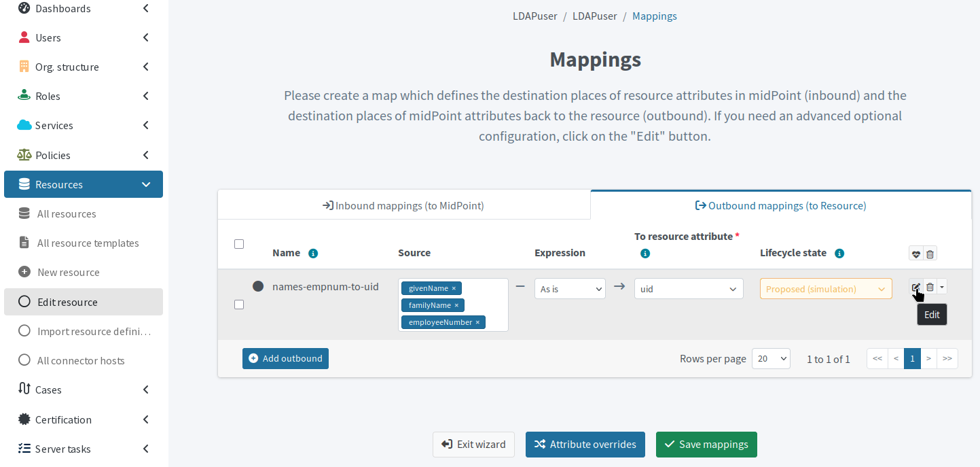Open the Users section icon in the sidebar

(x=24, y=37)
